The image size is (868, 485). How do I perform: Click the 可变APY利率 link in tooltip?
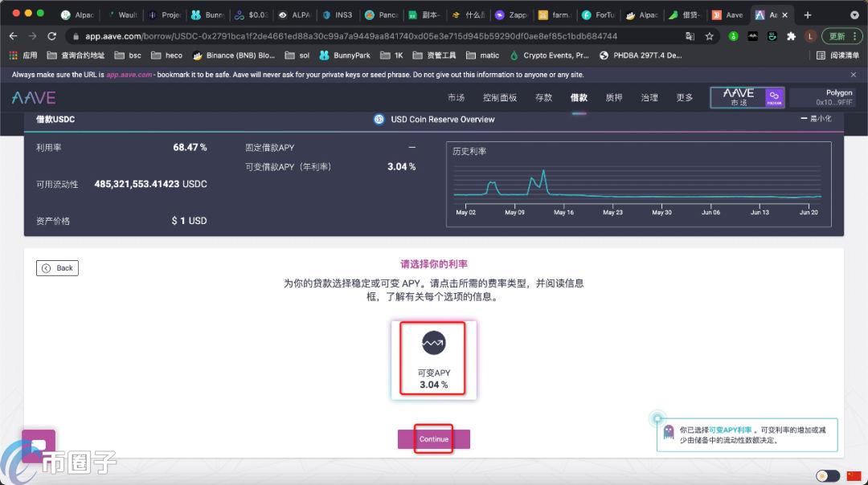pos(730,430)
